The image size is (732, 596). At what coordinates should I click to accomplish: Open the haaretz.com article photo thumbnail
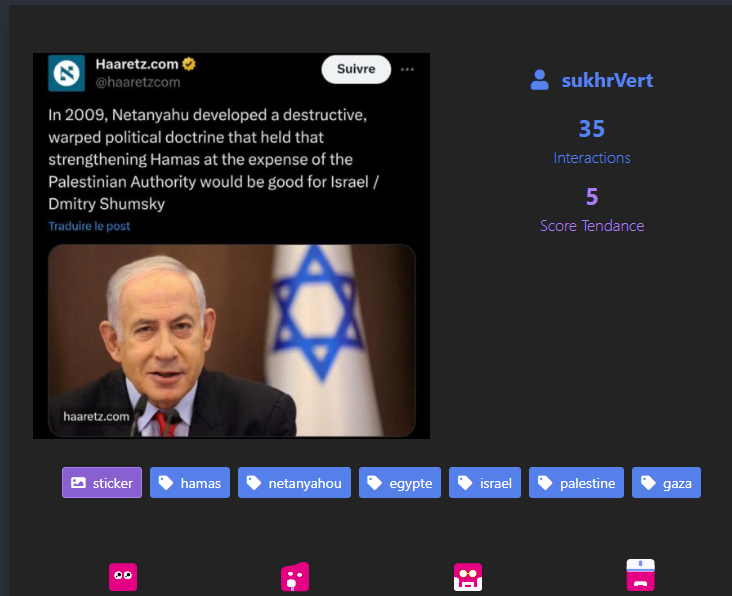pos(232,341)
